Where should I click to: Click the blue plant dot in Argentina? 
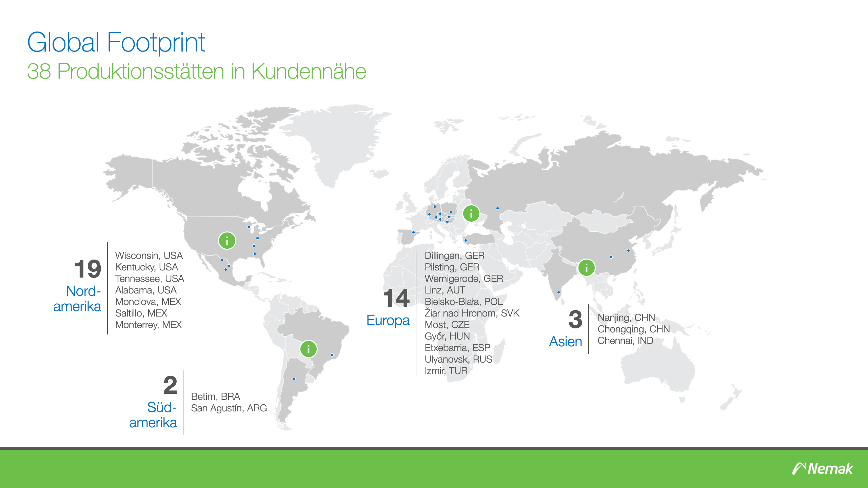(x=294, y=379)
